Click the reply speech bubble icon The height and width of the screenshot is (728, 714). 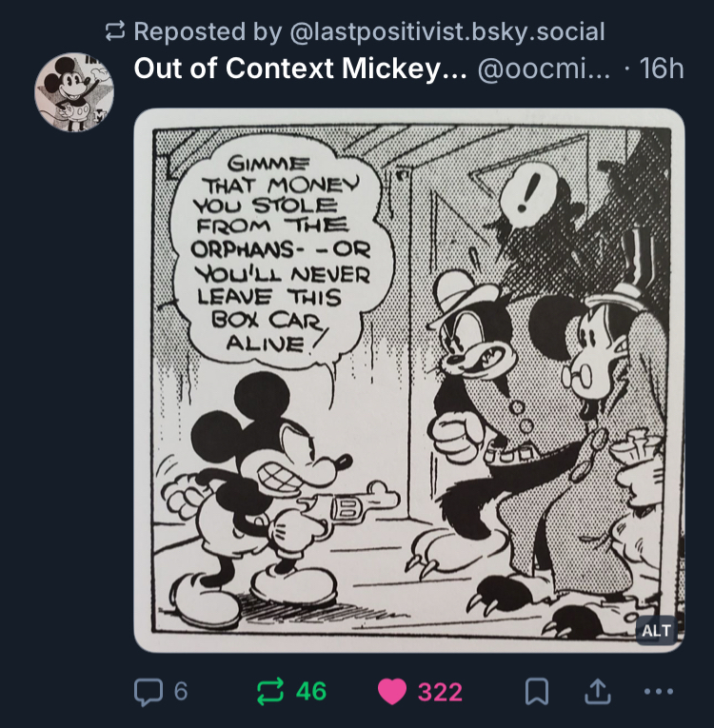149,692
